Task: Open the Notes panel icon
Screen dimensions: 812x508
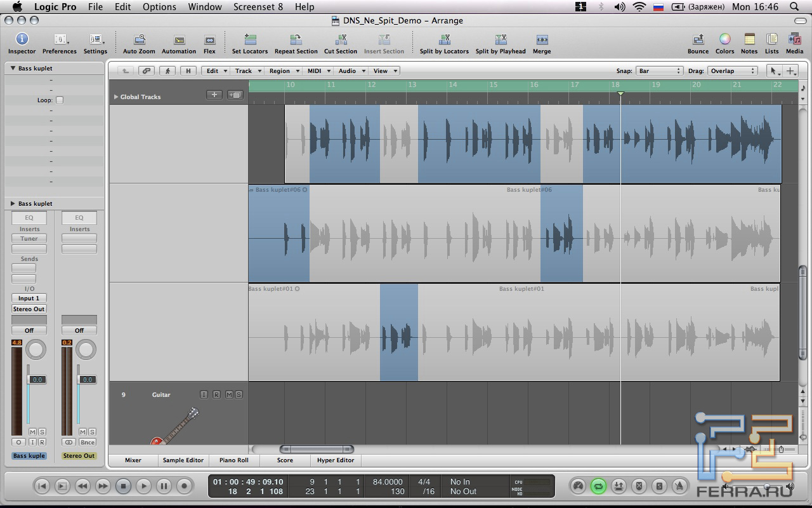Action: point(749,40)
